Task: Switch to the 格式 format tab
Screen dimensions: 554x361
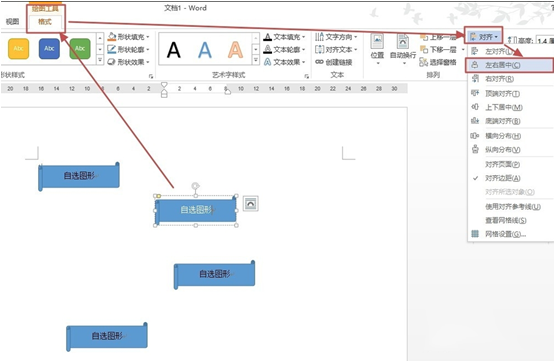Action: click(45, 22)
